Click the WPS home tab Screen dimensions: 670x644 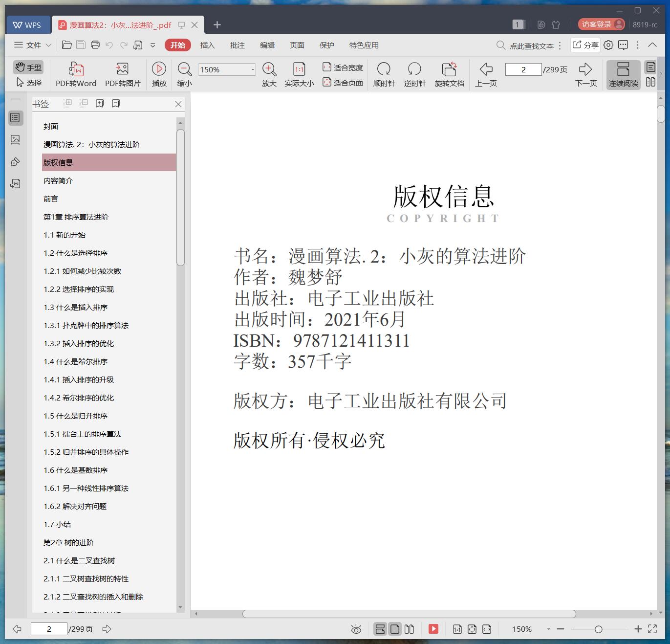pos(27,25)
